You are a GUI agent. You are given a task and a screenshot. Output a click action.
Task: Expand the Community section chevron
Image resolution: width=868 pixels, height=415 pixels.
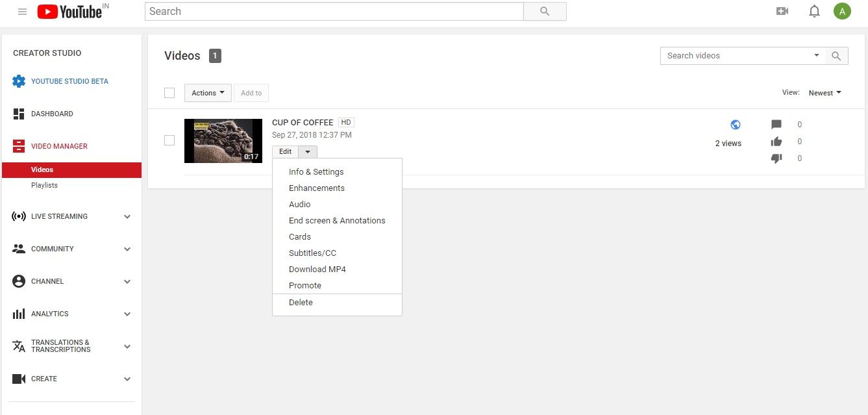[127, 249]
